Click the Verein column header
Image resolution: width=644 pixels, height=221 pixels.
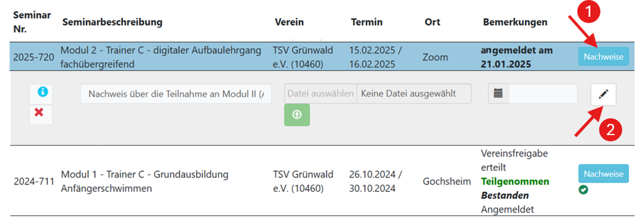pyautogui.click(x=289, y=22)
